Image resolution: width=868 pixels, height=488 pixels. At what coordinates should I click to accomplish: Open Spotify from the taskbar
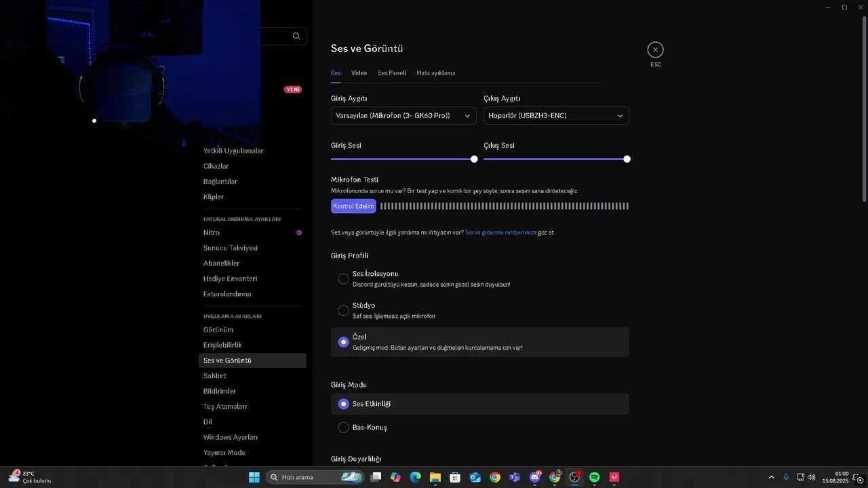tap(595, 477)
